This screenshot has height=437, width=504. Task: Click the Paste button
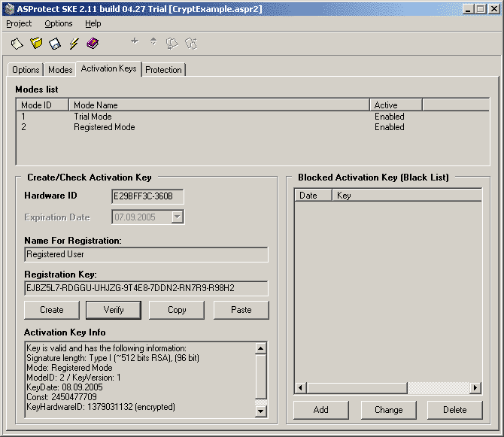241,310
